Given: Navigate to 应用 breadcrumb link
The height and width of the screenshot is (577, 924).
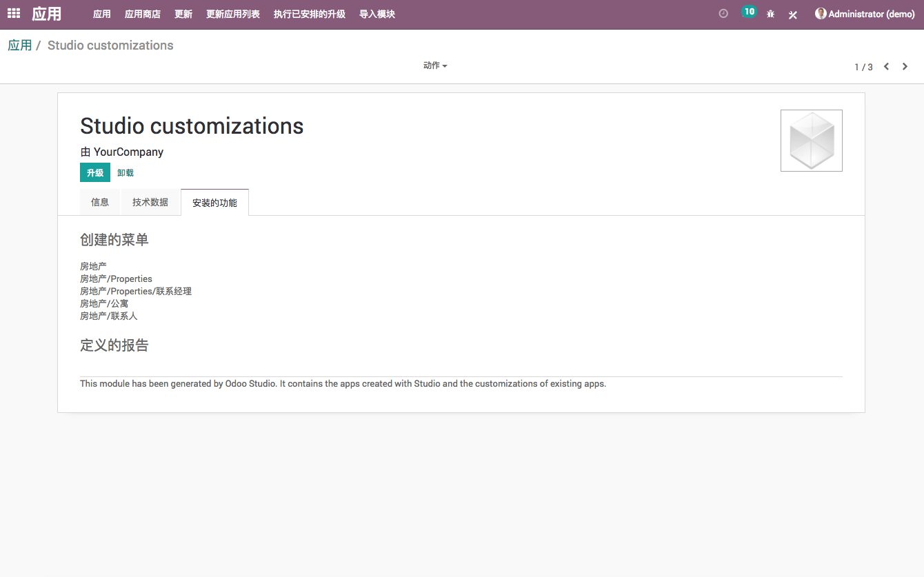Looking at the screenshot, I should 20,45.
